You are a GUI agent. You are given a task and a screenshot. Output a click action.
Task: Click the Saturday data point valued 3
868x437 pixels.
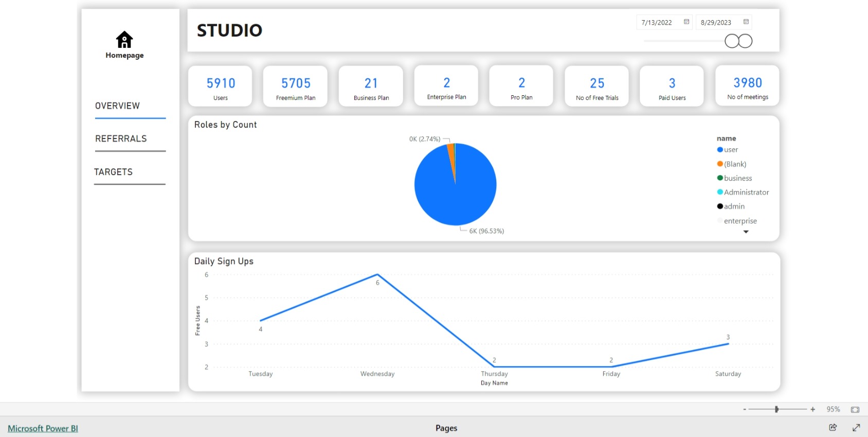pos(728,344)
